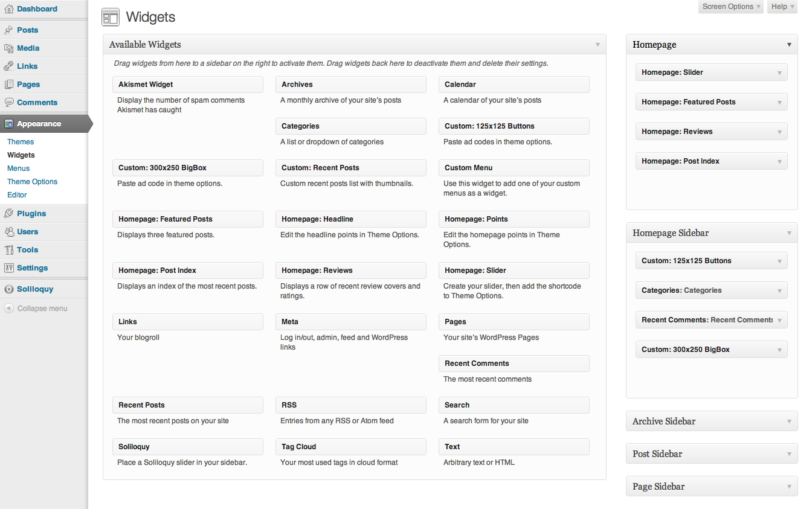The height and width of the screenshot is (509, 812).
Task: Collapse the Homepage widget area
Action: coord(789,45)
